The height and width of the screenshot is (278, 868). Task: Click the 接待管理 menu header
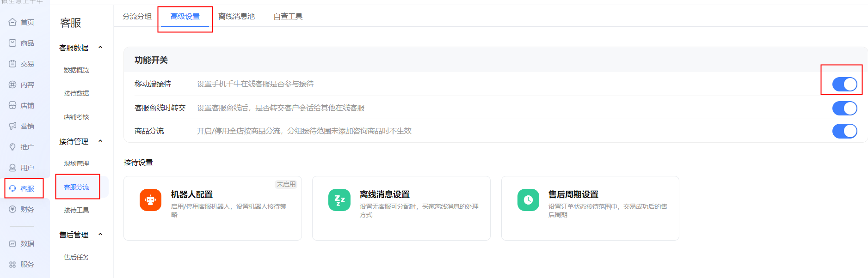[x=74, y=142]
